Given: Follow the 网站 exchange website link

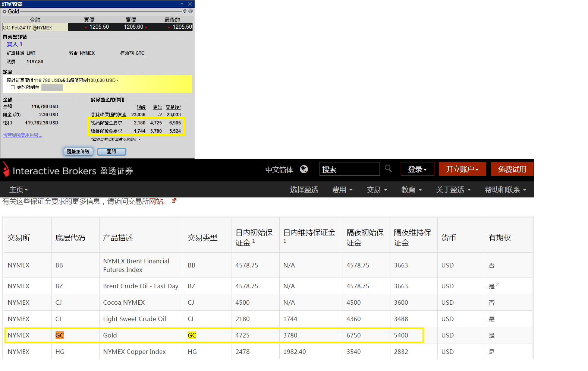Looking at the screenshot, I should click(x=156, y=201).
